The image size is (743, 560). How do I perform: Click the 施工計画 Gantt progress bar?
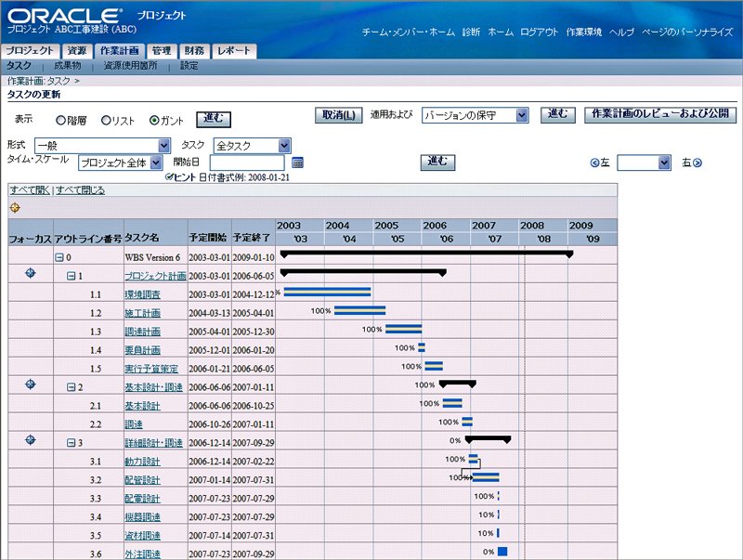(x=359, y=310)
